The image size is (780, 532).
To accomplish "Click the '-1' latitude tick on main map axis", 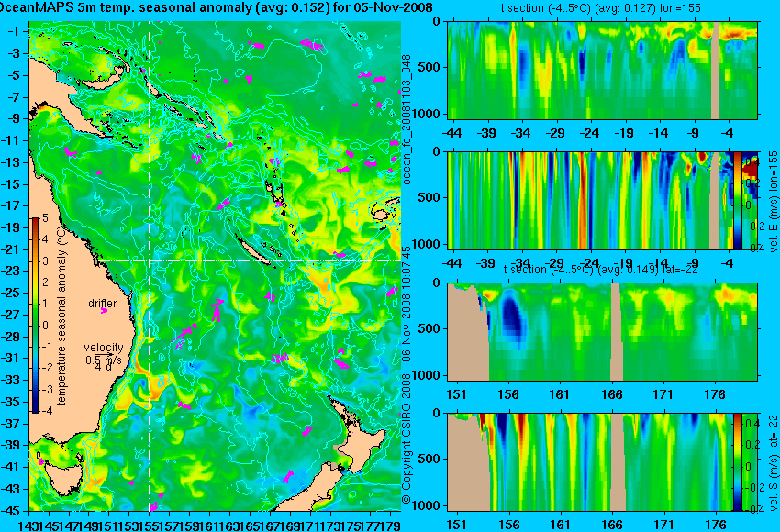I will 14,31.
